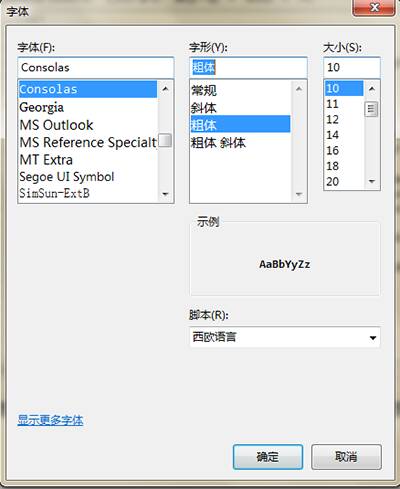Confirm with the 确定 button
400x489 pixels.
268,457
